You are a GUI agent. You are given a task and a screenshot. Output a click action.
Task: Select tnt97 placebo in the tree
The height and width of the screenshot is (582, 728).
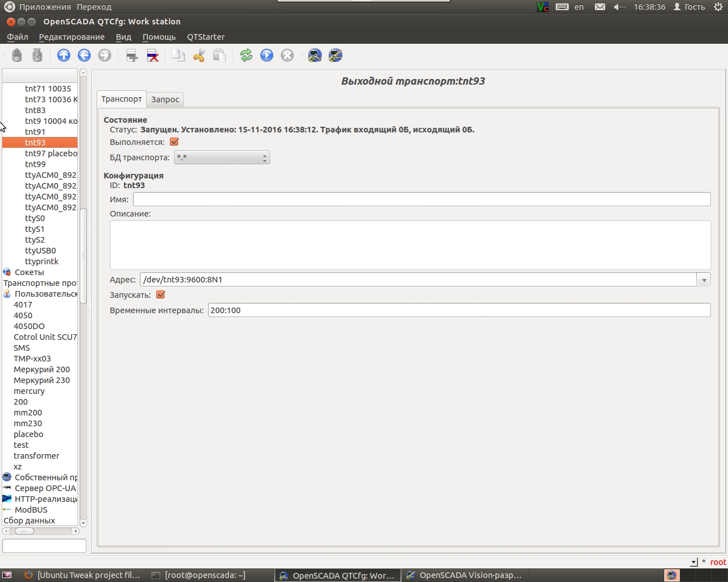[51, 153]
